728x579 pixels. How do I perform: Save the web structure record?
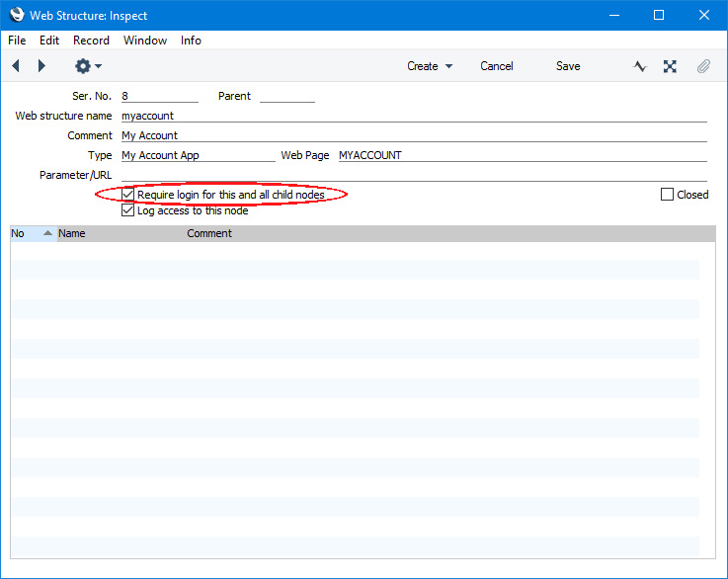coord(568,66)
